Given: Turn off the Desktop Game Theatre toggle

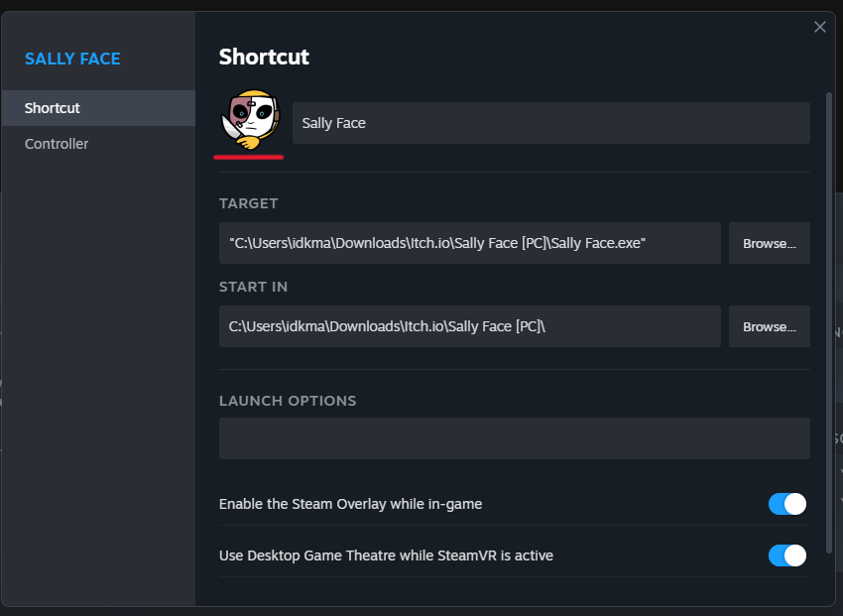Looking at the screenshot, I should [x=787, y=555].
